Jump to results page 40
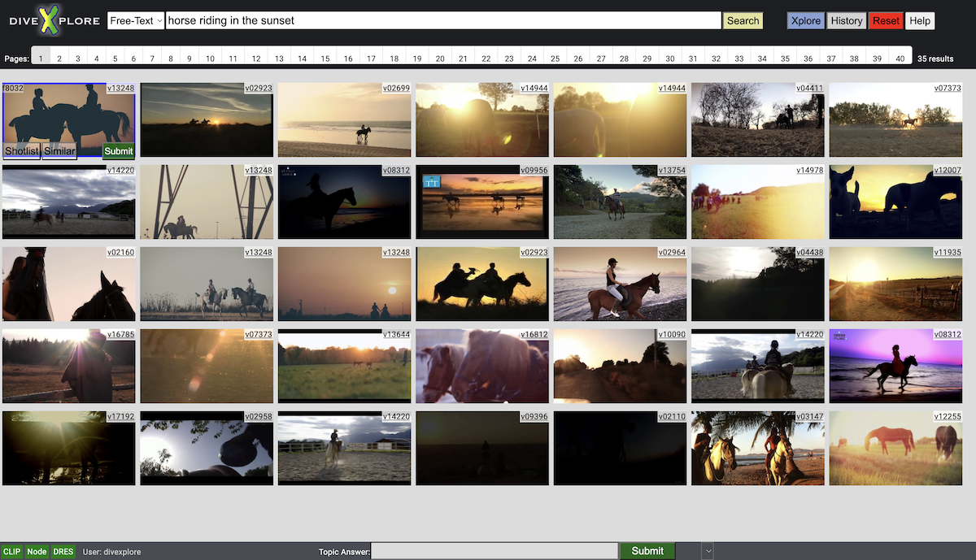Image resolution: width=976 pixels, height=560 pixels. (x=900, y=59)
